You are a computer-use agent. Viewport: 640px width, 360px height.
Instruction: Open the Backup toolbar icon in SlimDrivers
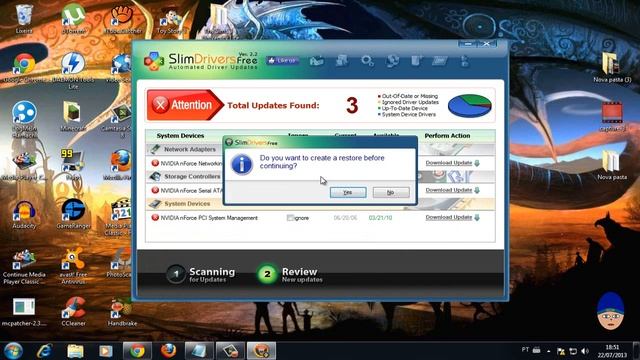[x=342, y=61]
